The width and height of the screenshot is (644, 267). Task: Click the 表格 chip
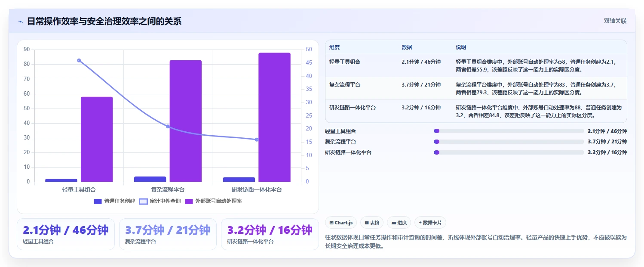click(372, 223)
